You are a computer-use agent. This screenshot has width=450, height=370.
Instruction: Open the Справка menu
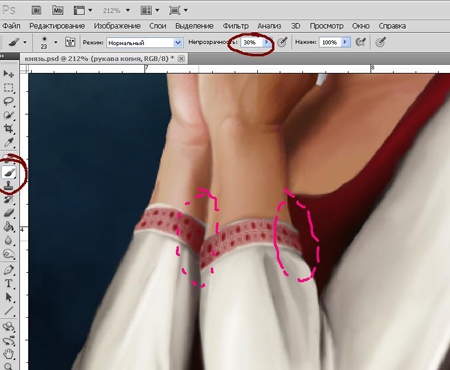(x=392, y=26)
